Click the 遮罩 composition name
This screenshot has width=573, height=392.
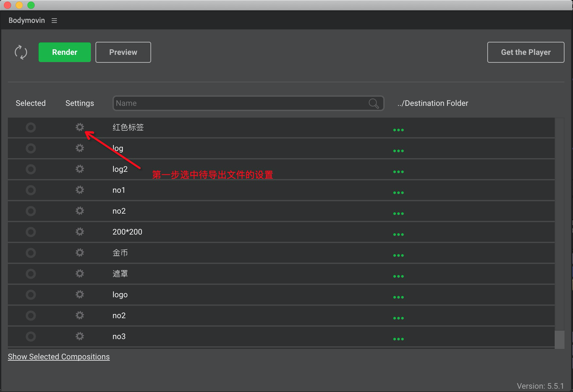tap(120, 274)
